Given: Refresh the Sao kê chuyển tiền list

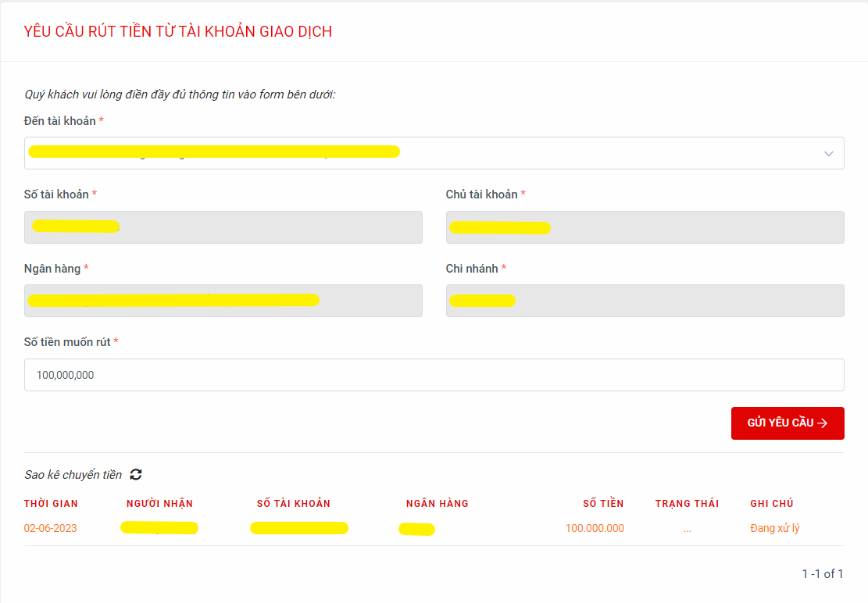Looking at the screenshot, I should click(136, 474).
